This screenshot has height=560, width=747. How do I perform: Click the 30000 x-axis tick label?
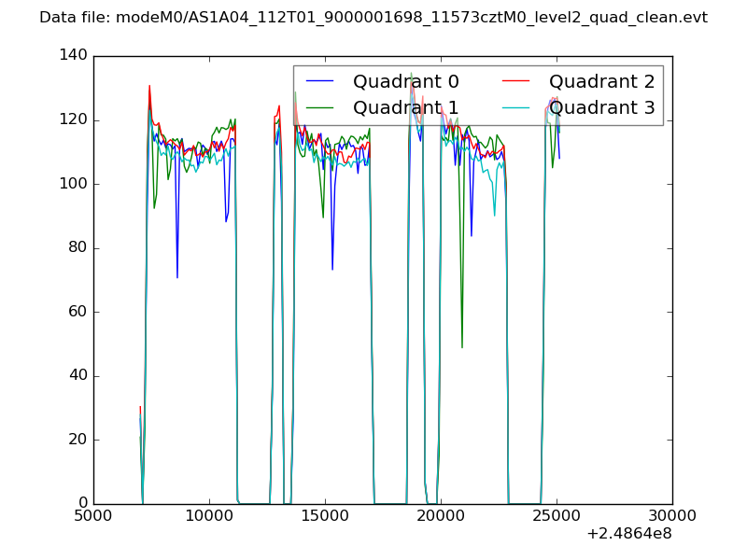point(672,515)
